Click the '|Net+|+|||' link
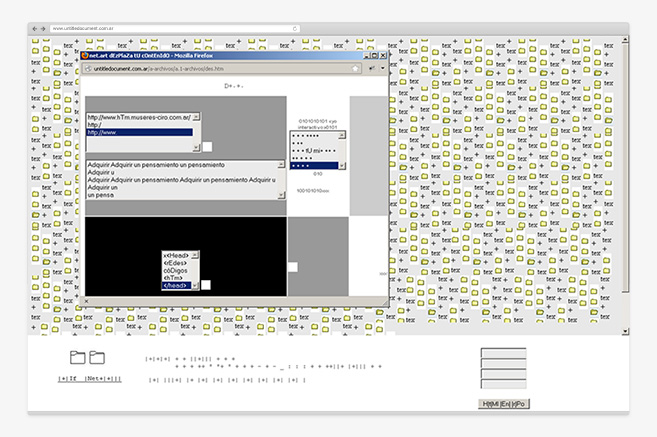This screenshot has height=437, width=657. pos(102,379)
